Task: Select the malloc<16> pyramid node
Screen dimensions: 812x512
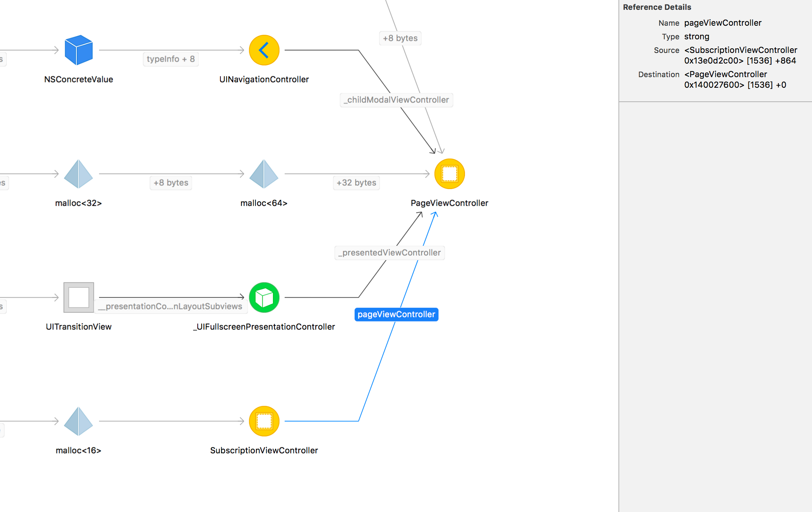Action: (x=79, y=421)
